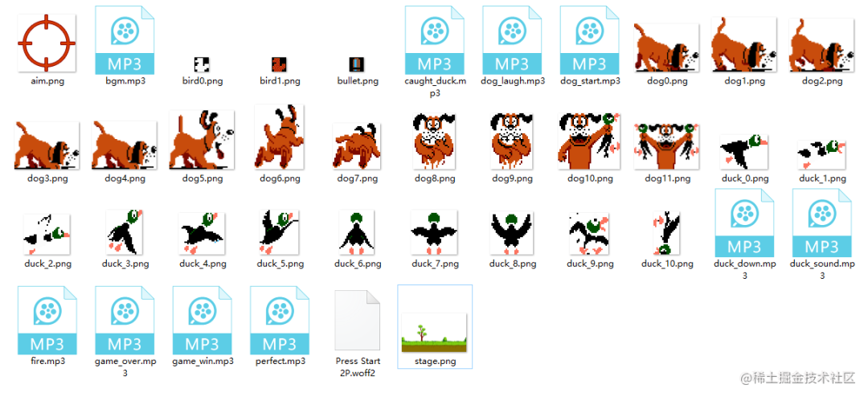Click the file name text "dog5.png"
Image resolution: width=868 pixels, height=397 pixels.
coord(202,178)
